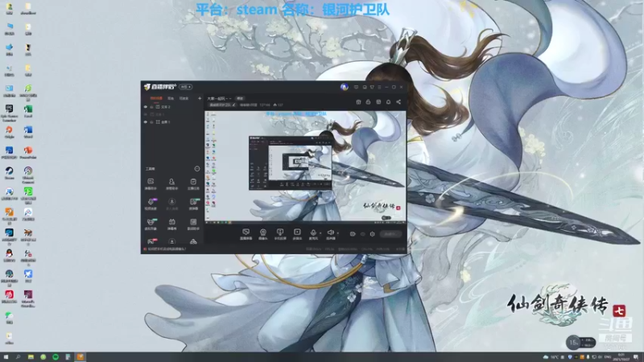Select the 全屏 1 source row

click(x=172, y=122)
